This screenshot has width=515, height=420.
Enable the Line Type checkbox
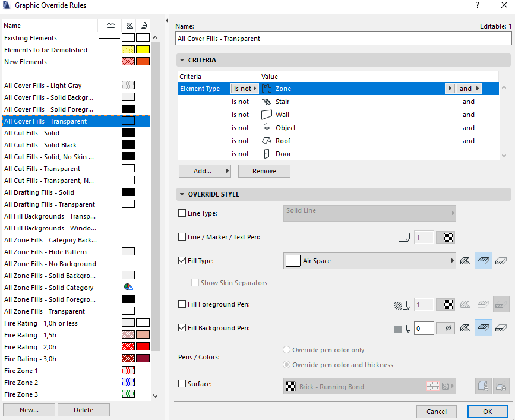click(182, 213)
